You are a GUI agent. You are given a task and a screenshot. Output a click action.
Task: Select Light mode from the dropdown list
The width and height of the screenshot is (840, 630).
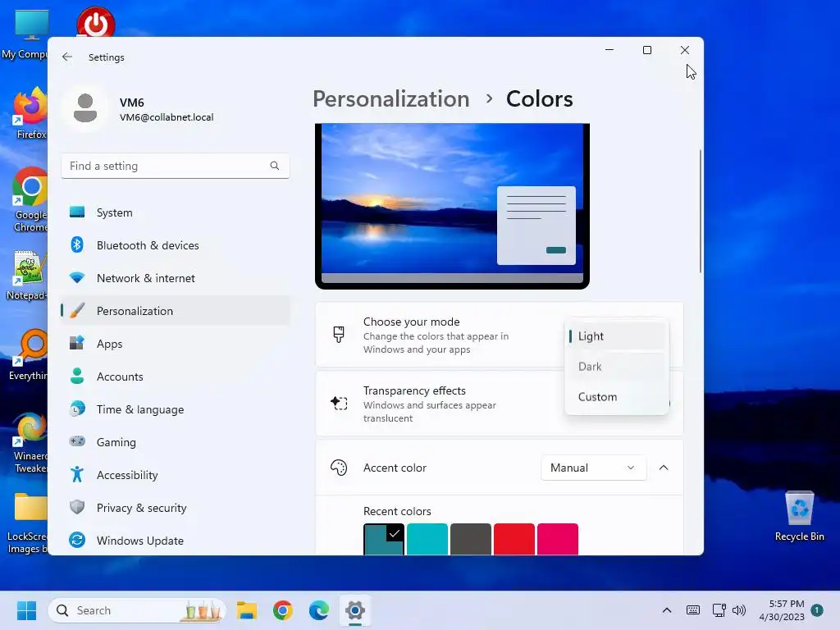pyautogui.click(x=617, y=336)
